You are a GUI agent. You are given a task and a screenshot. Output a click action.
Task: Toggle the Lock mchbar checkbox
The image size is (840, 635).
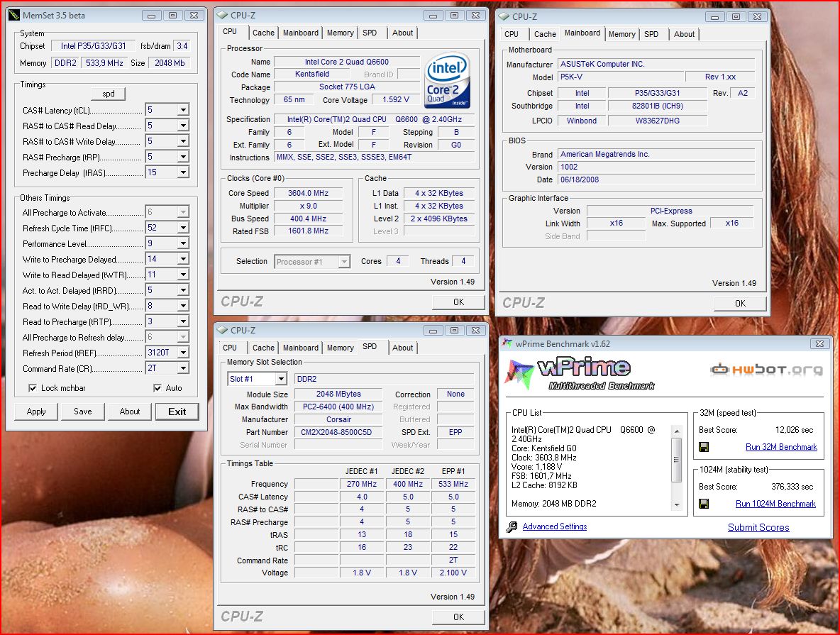coord(33,388)
